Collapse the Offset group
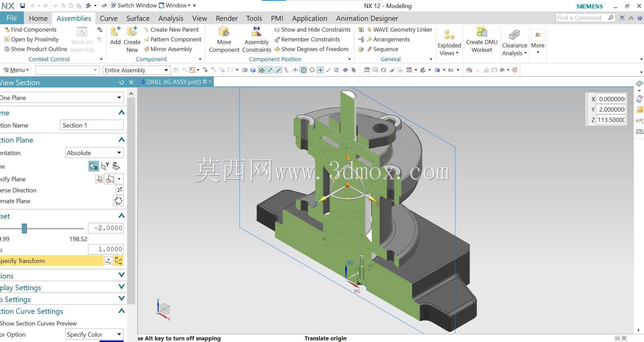This screenshot has width=644, height=342. click(122, 216)
